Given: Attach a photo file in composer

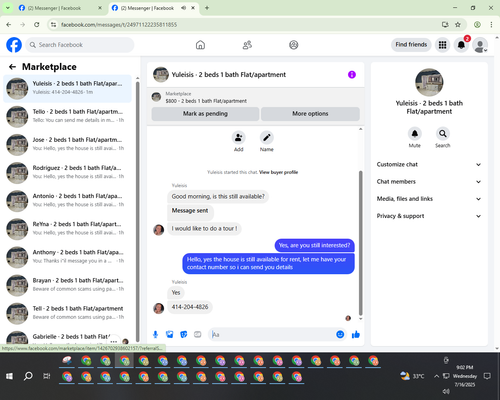Looking at the screenshot, I should point(170,334).
